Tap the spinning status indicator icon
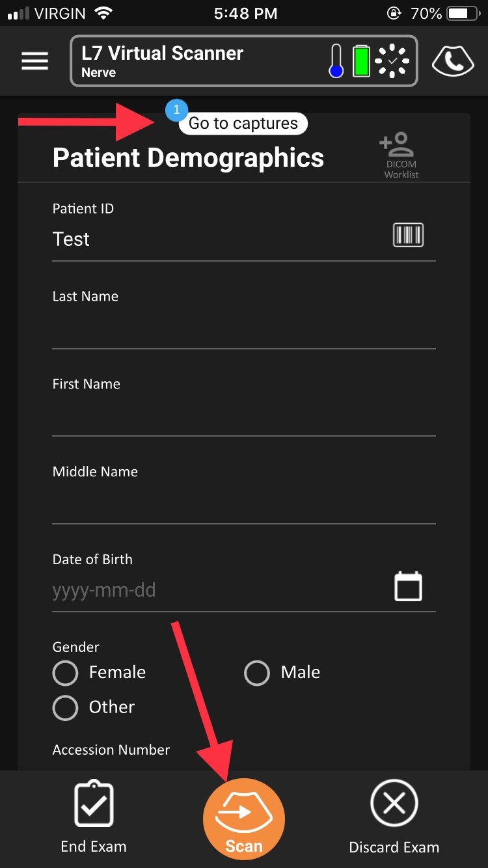This screenshot has width=488, height=868. click(x=392, y=61)
